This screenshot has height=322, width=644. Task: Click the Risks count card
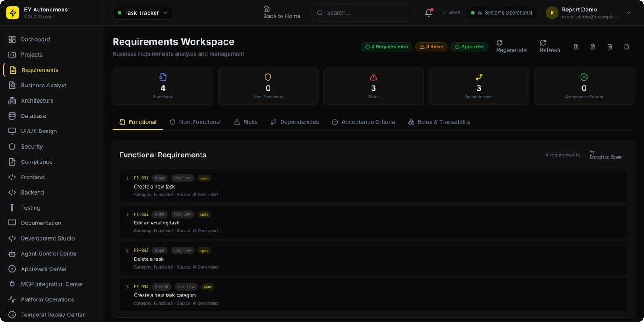pyautogui.click(x=374, y=86)
